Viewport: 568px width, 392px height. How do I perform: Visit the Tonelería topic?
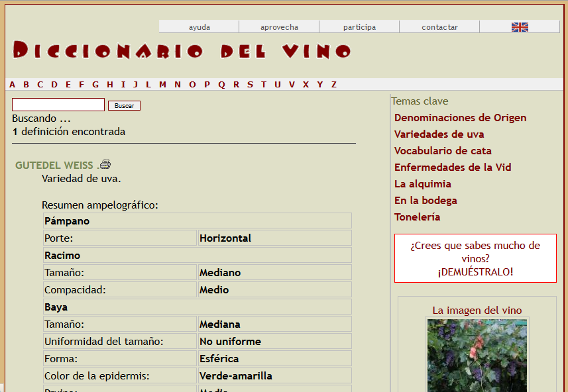pos(417,217)
